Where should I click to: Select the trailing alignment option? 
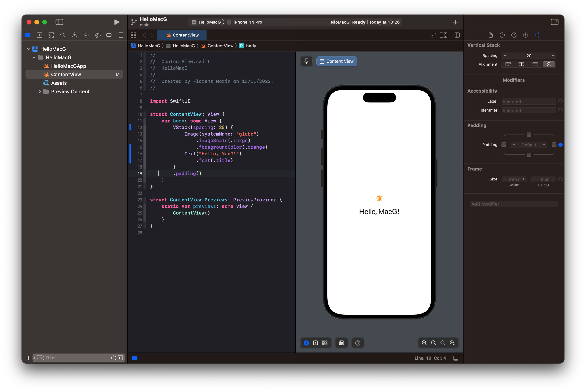point(536,64)
